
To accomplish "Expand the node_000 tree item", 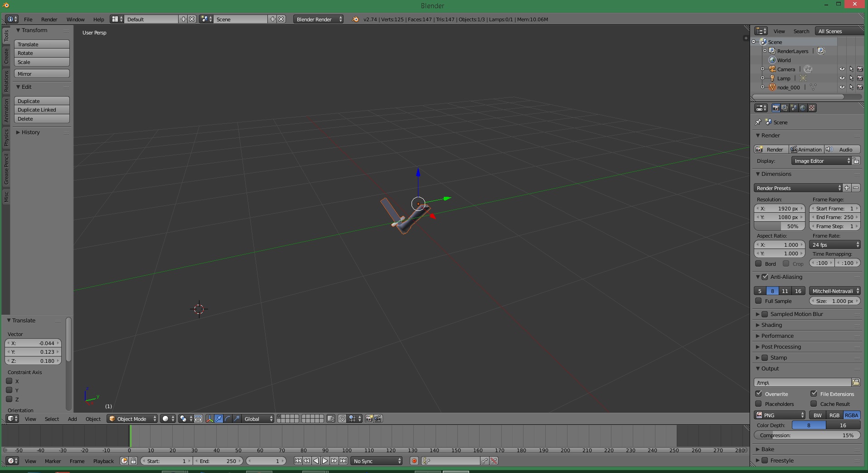I will coord(763,87).
